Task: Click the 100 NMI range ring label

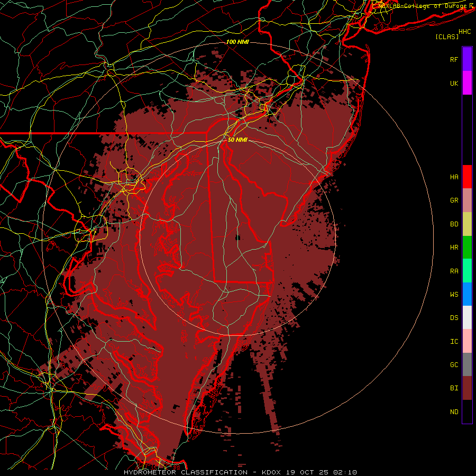Action: (x=237, y=42)
